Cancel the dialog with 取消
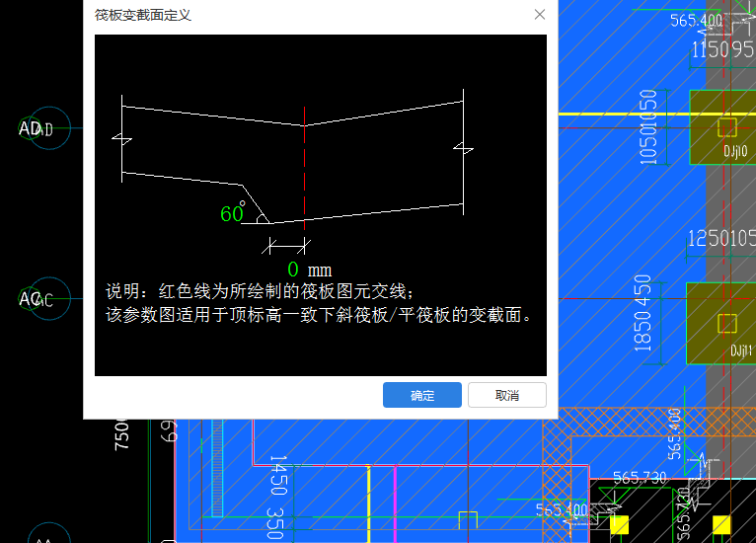756x543 pixels. [x=506, y=395]
